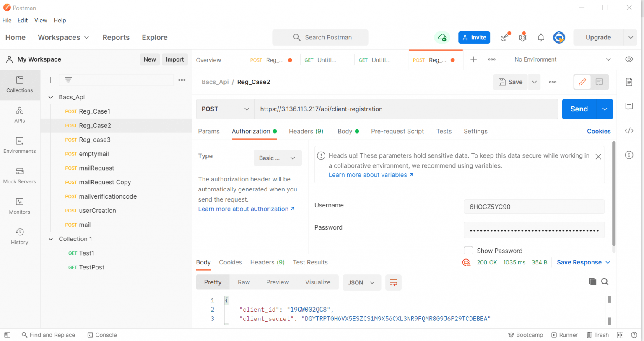Open the Postman Console
644x341 pixels.
(x=102, y=335)
